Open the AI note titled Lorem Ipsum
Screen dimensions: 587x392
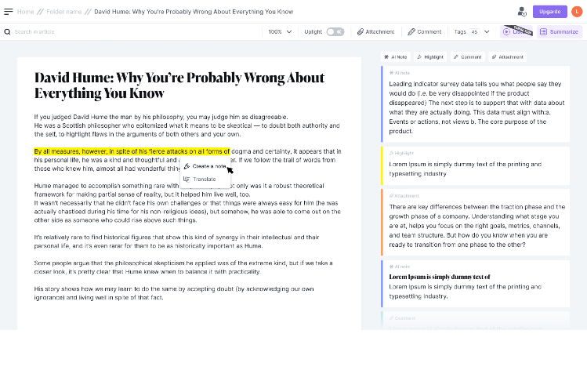tap(475, 284)
